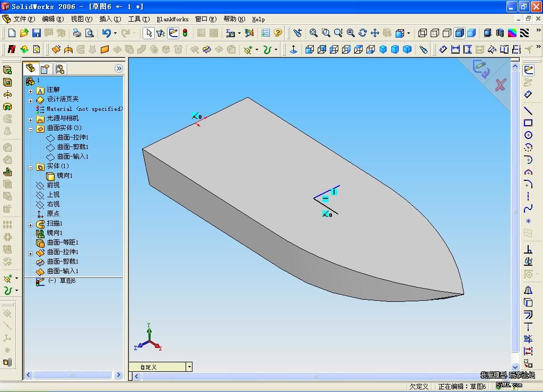The height and width of the screenshot is (392, 543).
Task: Click the Pan view icon
Action: coord(375,33)
